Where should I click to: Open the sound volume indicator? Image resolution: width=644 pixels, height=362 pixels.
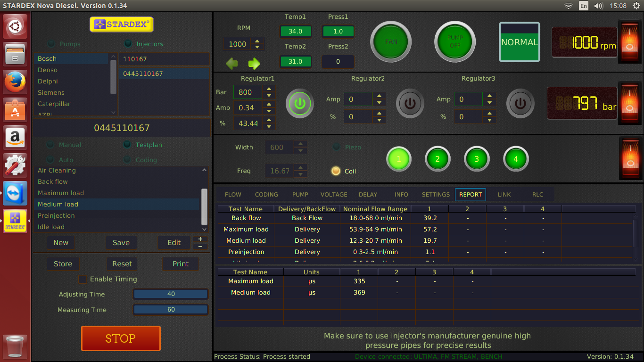tap(599, 6)
